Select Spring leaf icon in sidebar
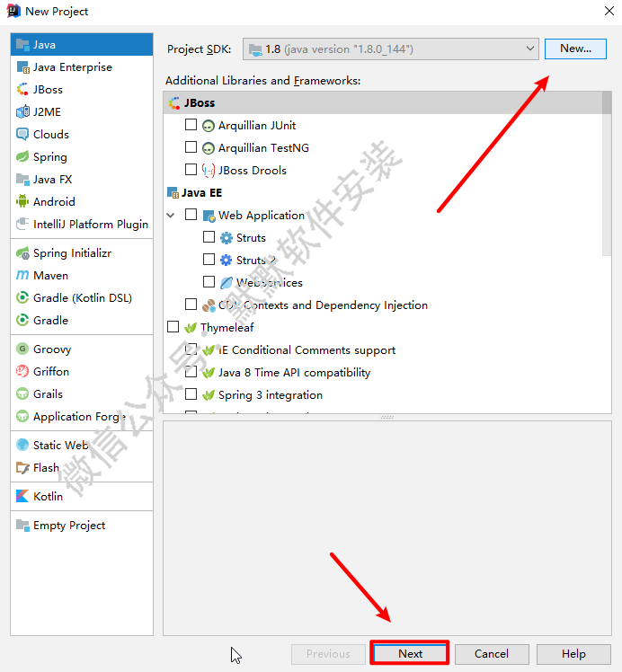Screen dimensions: 622x672 [x=22, y=156]
